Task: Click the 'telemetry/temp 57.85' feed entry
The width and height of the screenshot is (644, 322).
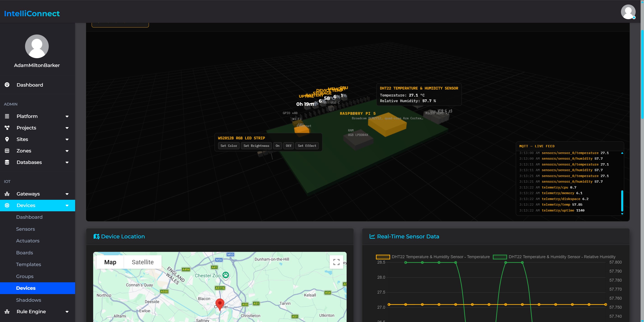Action: [x=551, y=205]
